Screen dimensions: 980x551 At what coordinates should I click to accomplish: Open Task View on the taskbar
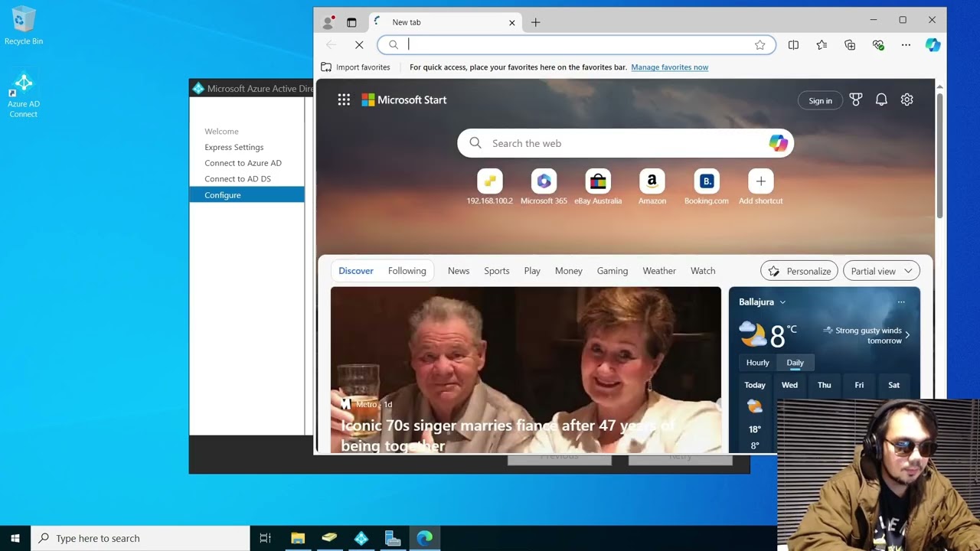(x=266, y=538)
